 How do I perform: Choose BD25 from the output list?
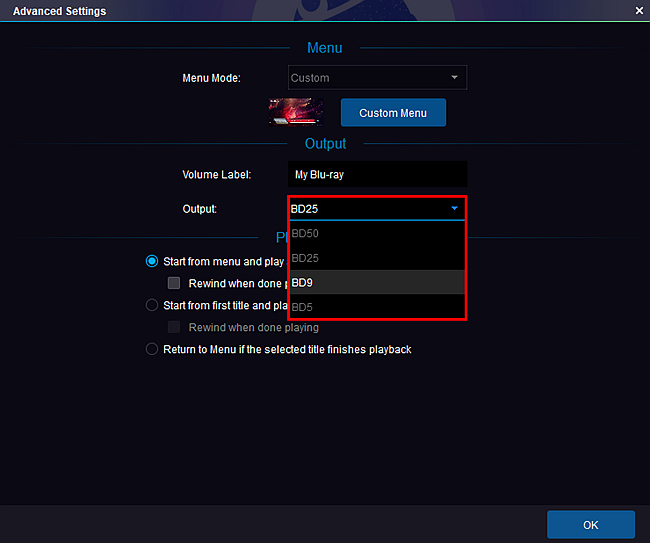click(377, 258)
